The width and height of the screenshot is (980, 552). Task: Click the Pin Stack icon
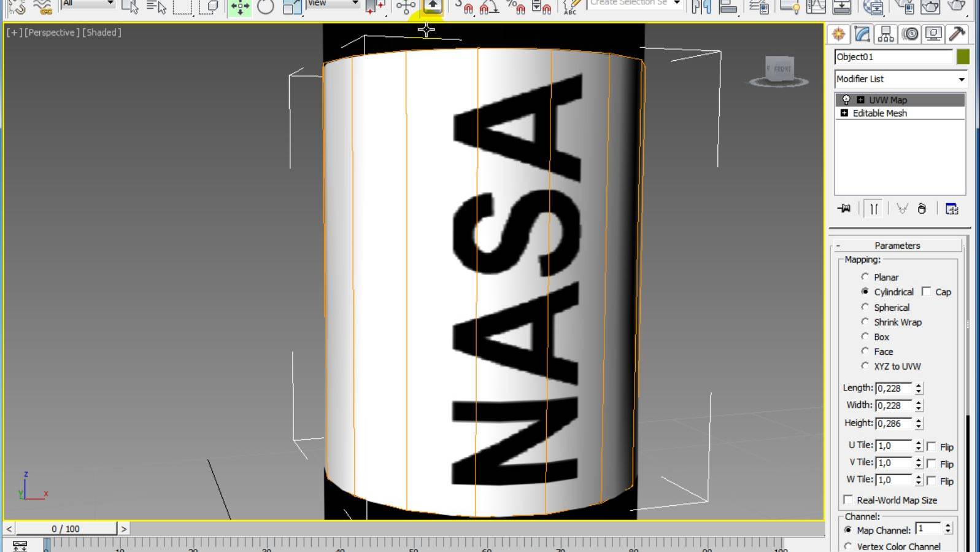tap(844, 209)
